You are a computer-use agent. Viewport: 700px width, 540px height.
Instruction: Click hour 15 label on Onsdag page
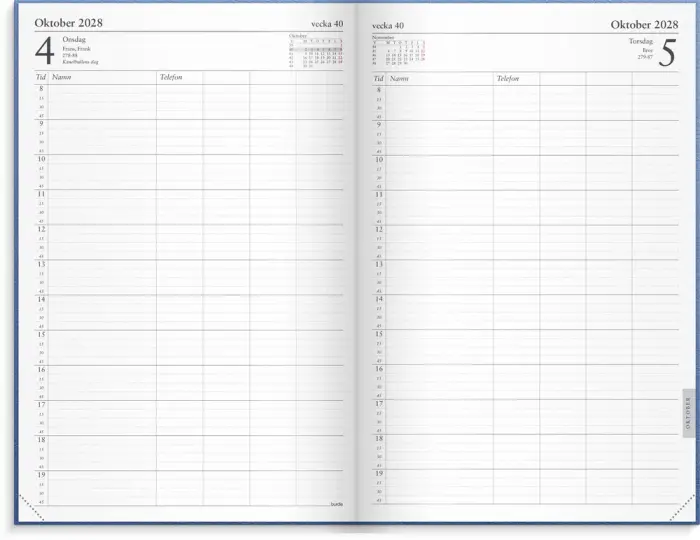tap(41, 334)
